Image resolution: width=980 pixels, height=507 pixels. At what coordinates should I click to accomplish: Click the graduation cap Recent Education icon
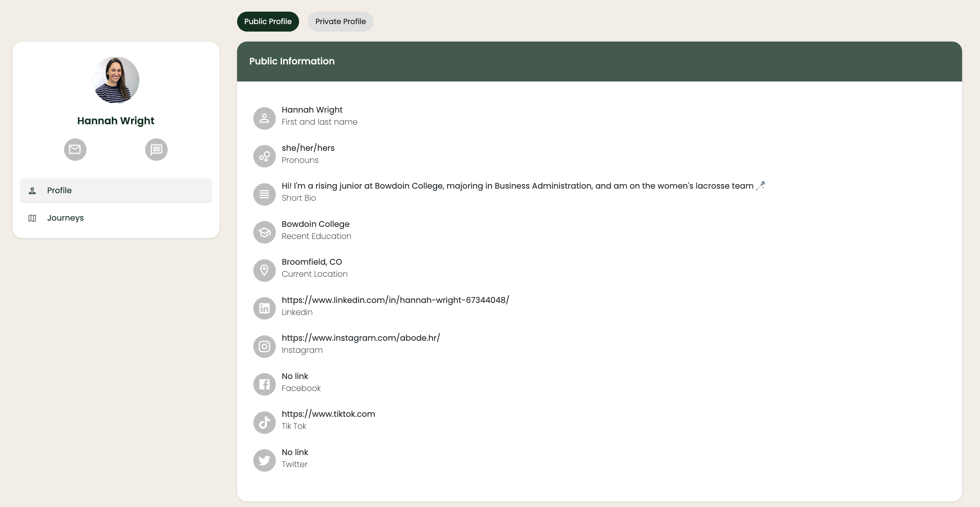point(265,232)
